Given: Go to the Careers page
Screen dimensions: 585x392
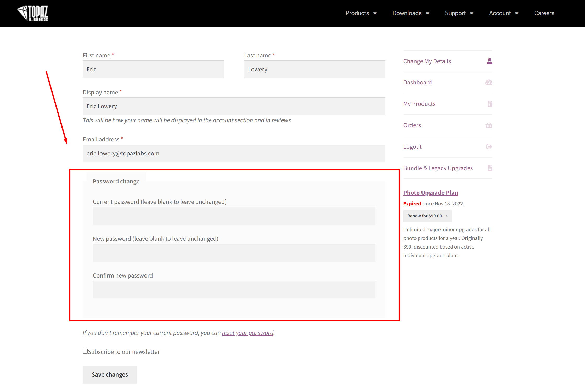Looking at the screenshot, I should [x=544, y=13].
